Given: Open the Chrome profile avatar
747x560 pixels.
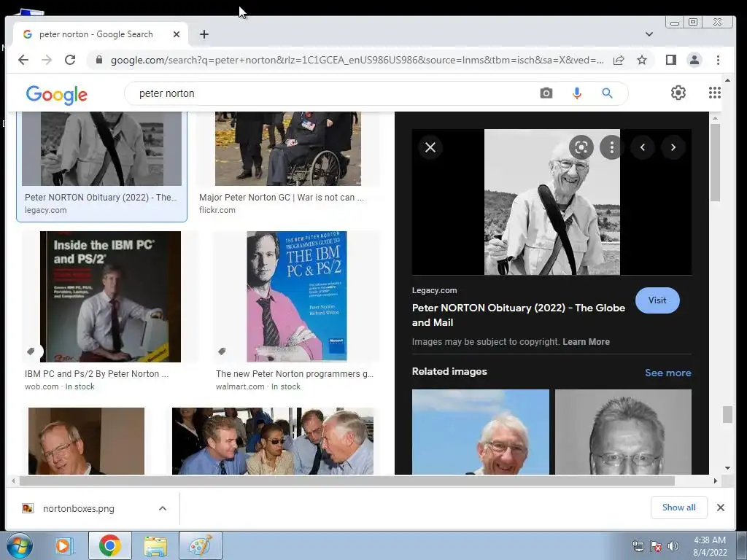Looking at the screenshot, I should (x=694, y=60).
